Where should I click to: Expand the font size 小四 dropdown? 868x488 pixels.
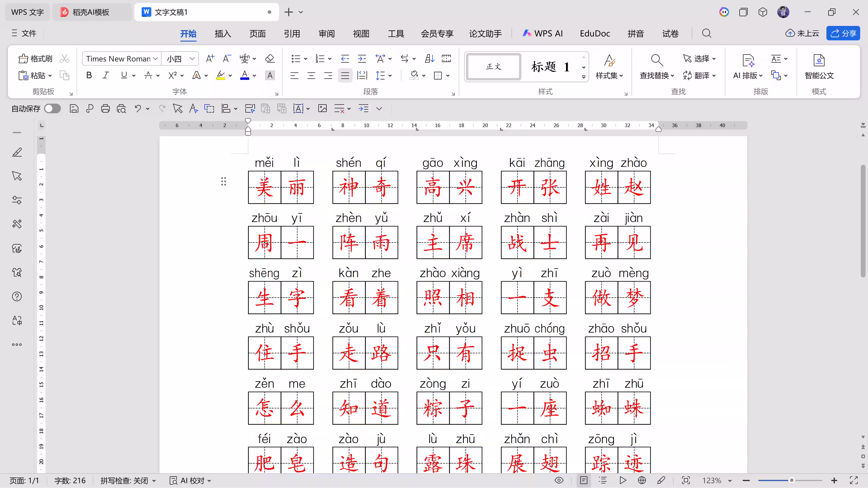tap(192, 59)
